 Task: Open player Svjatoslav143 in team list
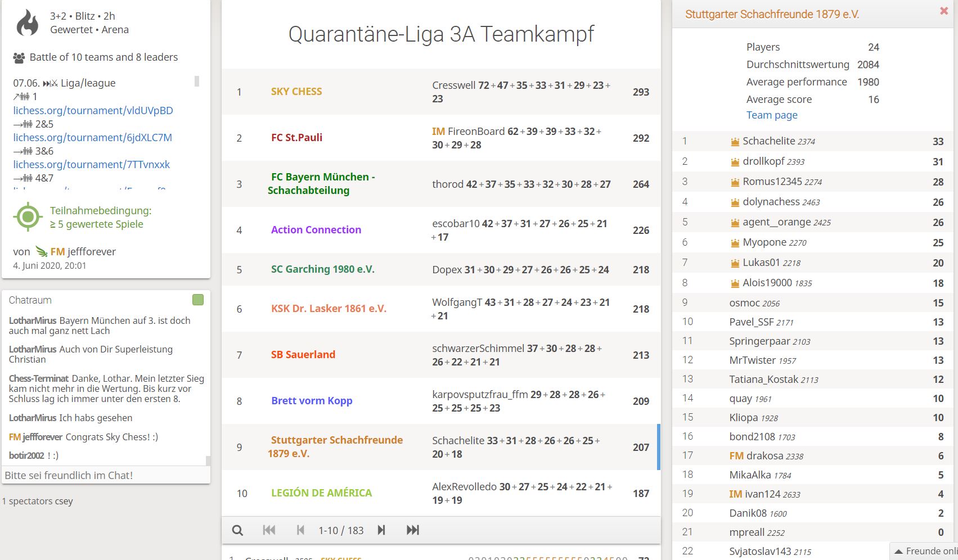coord(770,552)
